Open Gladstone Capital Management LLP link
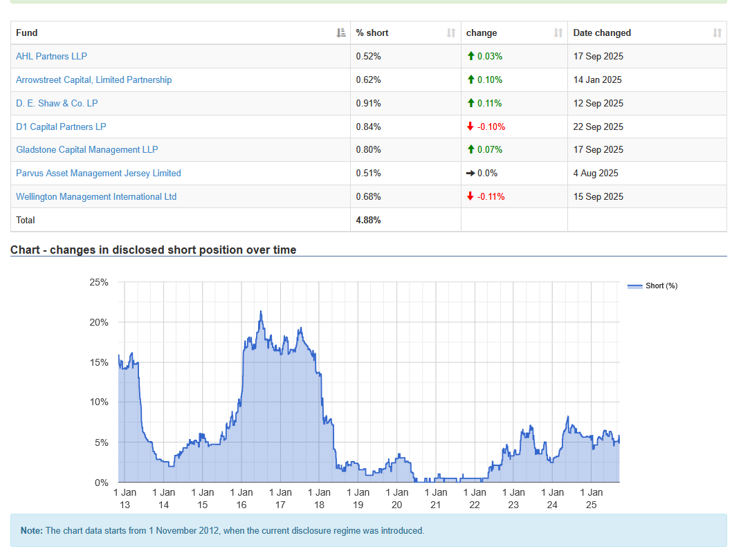741x560 pixels. point(87,150)
